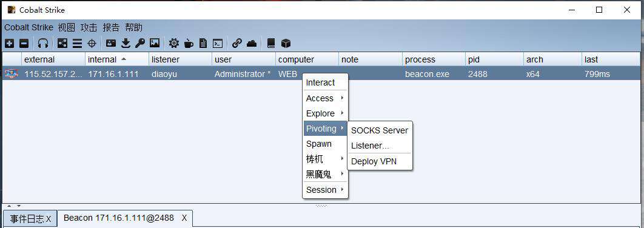Select Listener... from the Pivoting submenu
Image resolution: width=644 pixels, height=228 pixels.
[x=380, y=146]
